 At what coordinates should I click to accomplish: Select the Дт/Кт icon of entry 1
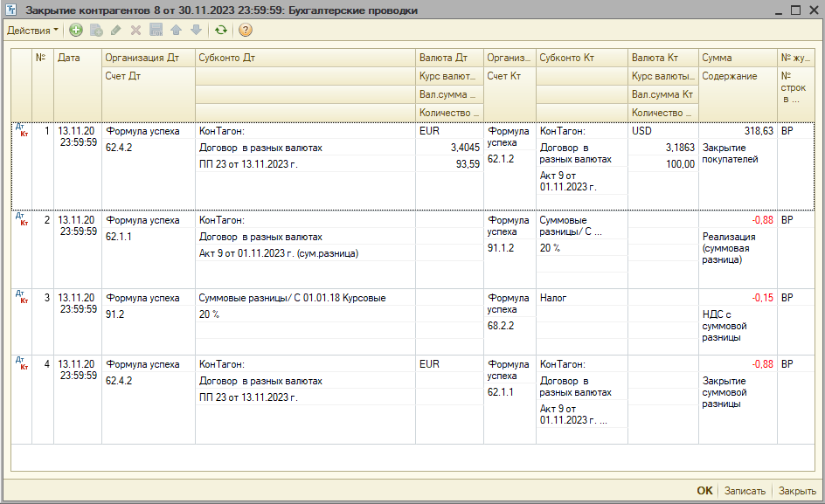pyautogui.click(x=21, y=131)
